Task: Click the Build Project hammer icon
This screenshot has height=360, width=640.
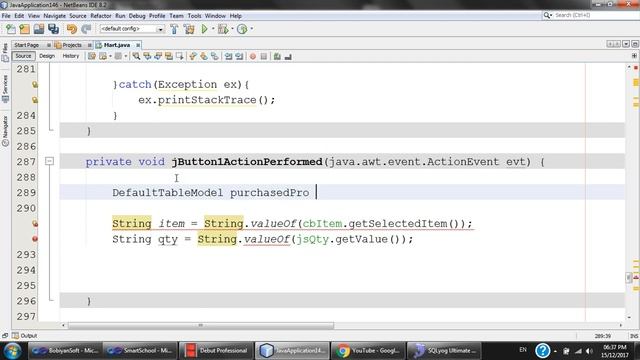Action: click(174, 29)
